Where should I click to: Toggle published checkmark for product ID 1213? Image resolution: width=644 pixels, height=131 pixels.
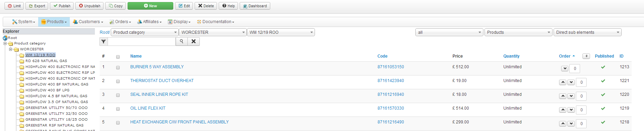tap(603, 67)
